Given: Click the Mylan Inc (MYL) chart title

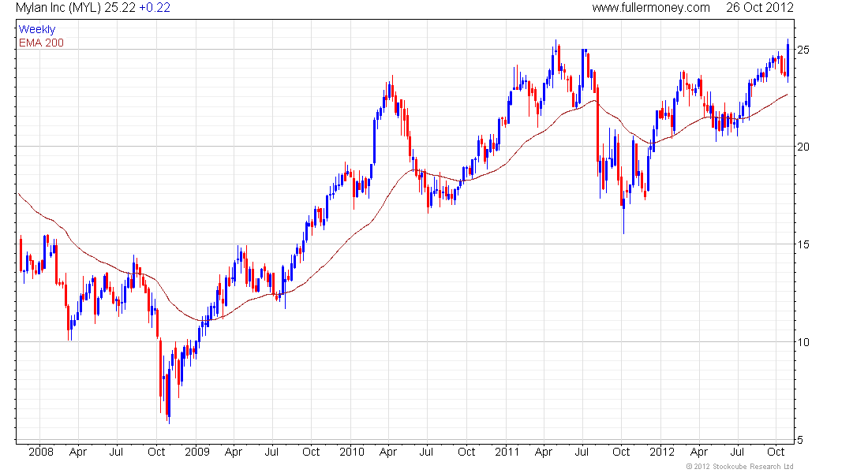Looking at the screenshot, I should (58, 8).
